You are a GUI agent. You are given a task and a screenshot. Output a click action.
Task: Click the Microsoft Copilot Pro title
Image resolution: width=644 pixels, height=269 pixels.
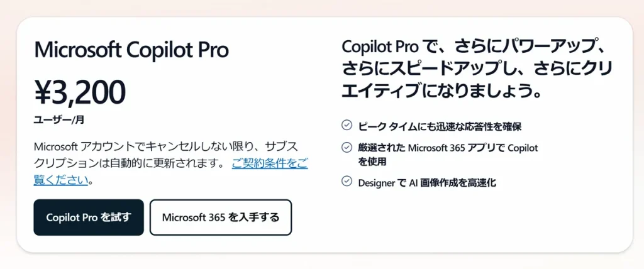(131, 50)
